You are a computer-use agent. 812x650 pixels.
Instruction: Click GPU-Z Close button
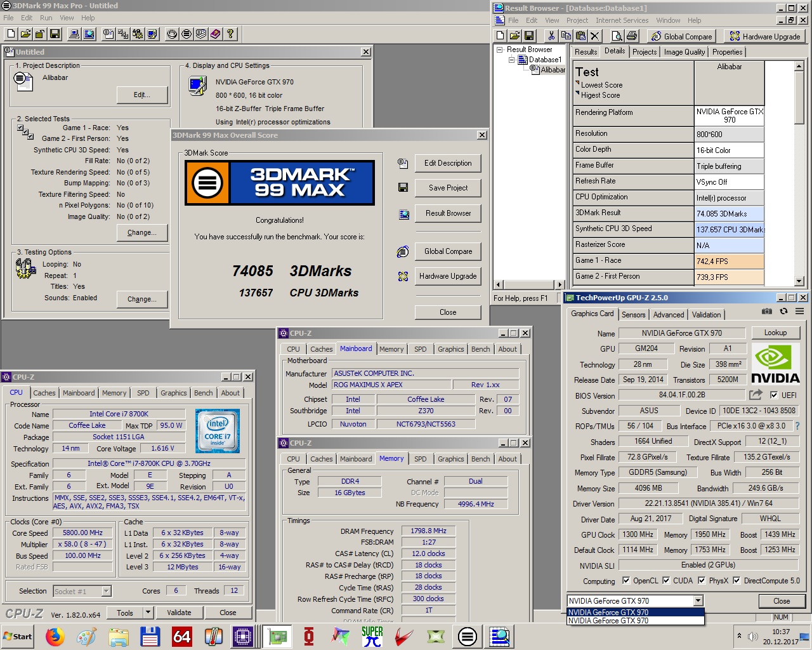point(782,601)
